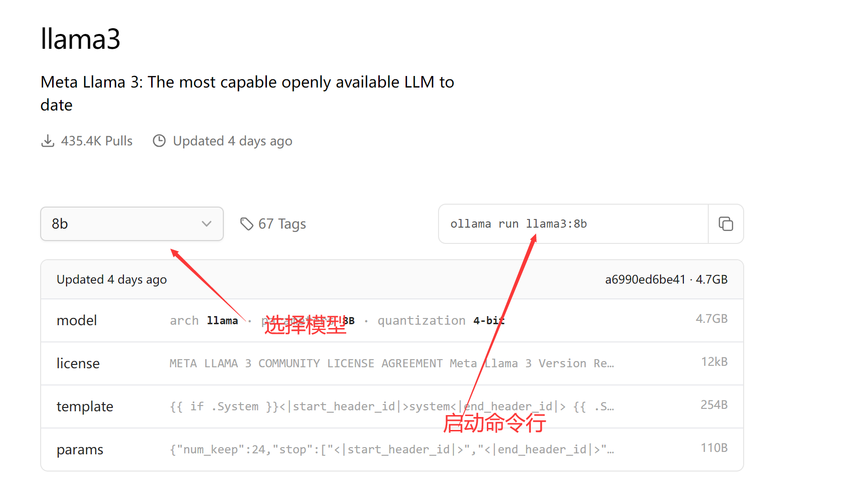The height and width of the screenshot is (483, 868).
Task: Click the template content starting with if .System
Action: 392,406
